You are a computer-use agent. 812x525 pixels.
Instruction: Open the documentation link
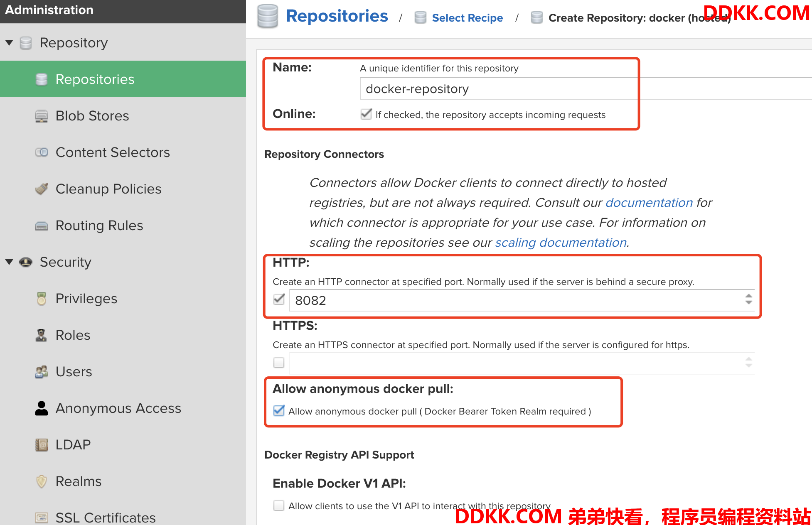tap(649, 203)
